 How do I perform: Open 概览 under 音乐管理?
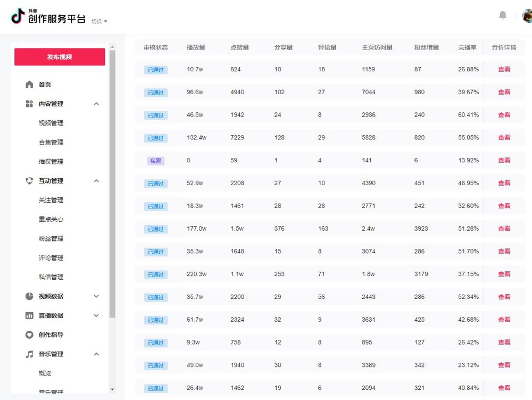(x=45, y=373)
